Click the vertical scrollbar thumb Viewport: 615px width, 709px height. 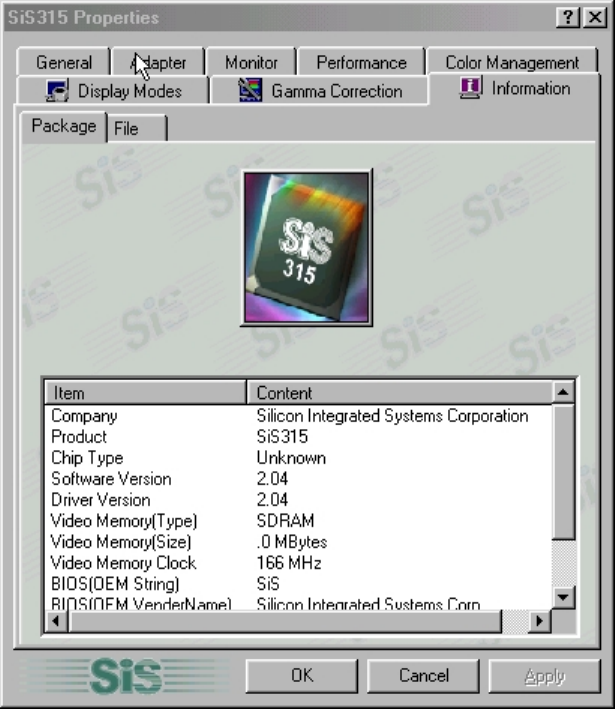click(x=563, y=471)
